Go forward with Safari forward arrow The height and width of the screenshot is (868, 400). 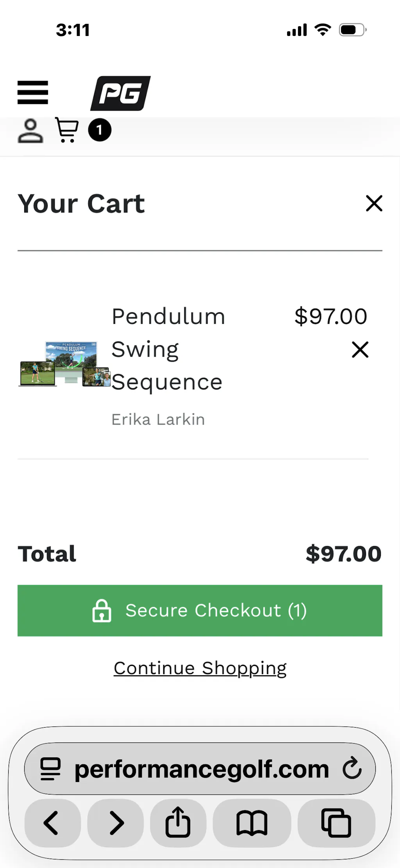[x=116, y=823]
